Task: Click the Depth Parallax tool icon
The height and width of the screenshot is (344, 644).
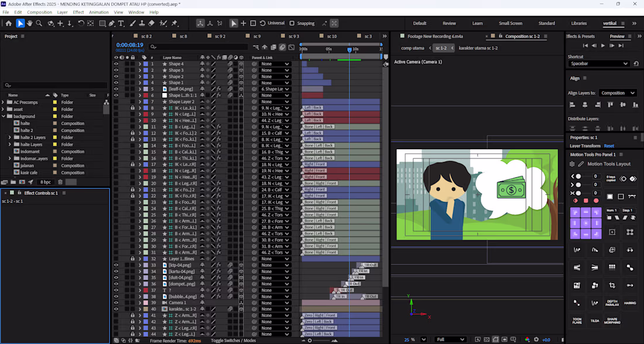Action: coord(612,302)
